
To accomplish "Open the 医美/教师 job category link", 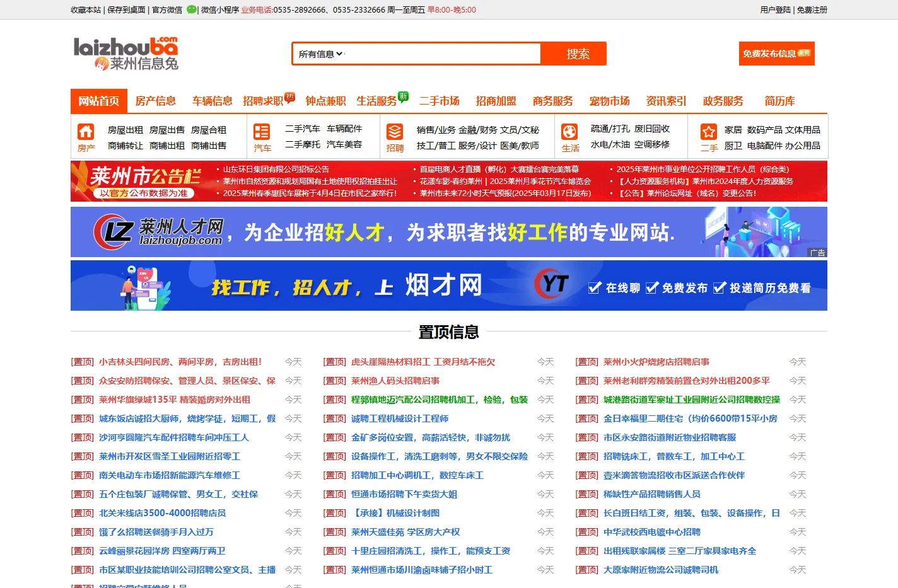I will (520, 146).
